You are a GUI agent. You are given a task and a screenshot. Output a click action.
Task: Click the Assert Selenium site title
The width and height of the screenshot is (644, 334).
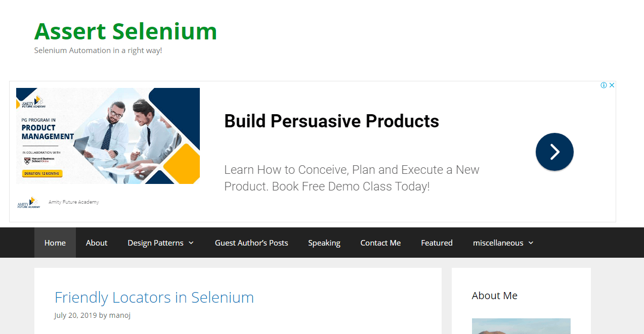(x=125, y=31)
